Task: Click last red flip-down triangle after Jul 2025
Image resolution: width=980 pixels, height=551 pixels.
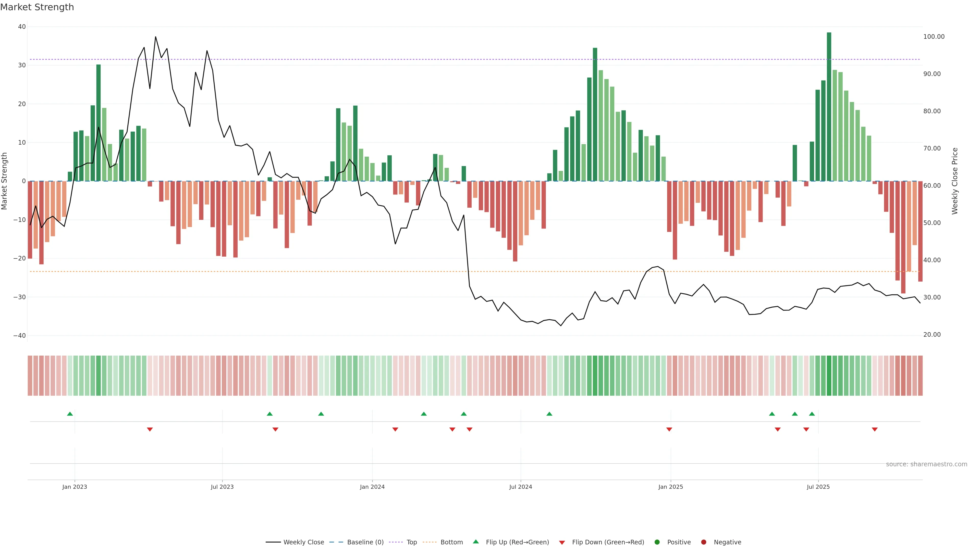Action: click(x=875, y=429)
